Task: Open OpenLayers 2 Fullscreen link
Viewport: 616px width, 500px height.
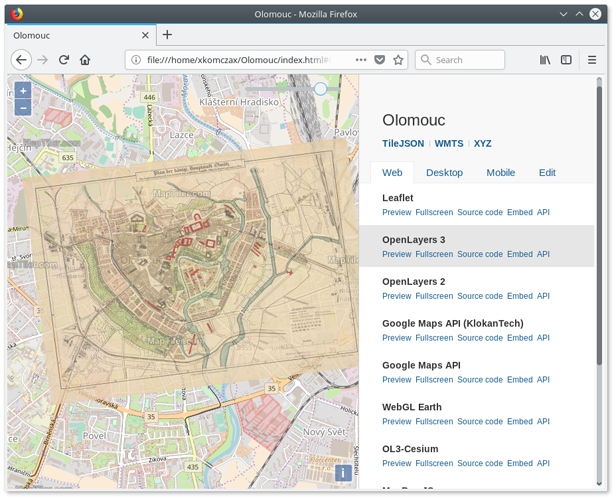Action: 434,296
